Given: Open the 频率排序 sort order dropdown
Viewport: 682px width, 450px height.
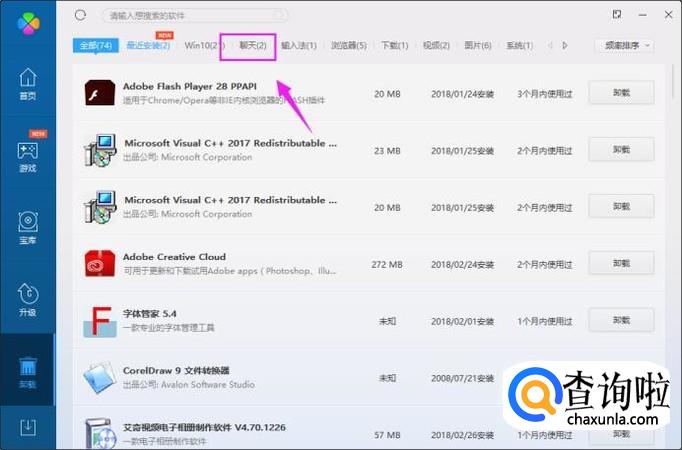Looking at the screenshot, I should pos(625,45).
